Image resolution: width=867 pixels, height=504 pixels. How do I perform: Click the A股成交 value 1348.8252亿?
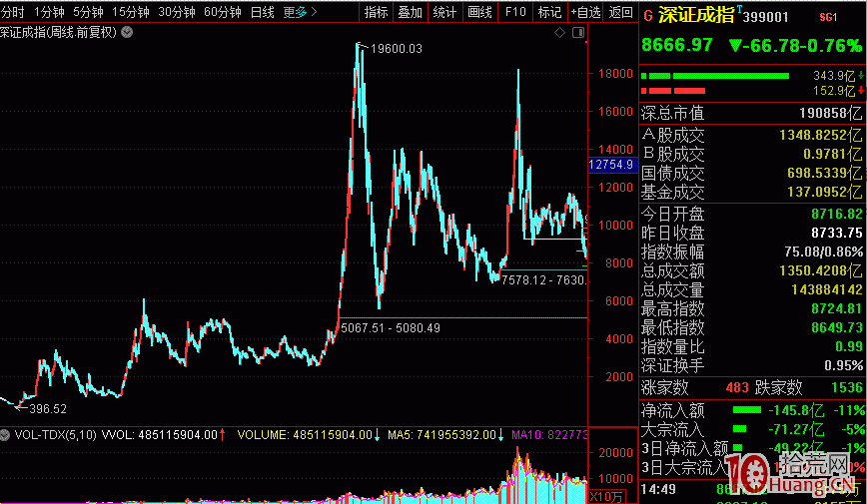click(x=821, y=135)
